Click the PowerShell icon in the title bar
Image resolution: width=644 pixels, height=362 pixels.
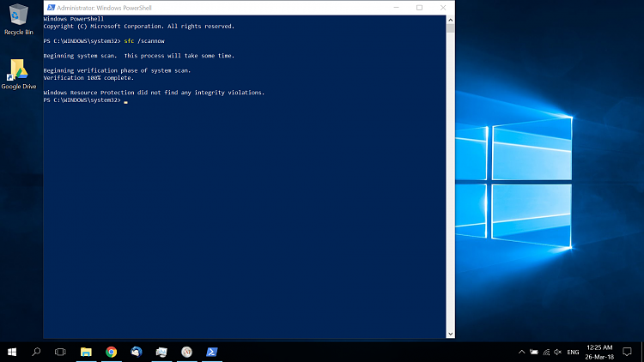51,8
